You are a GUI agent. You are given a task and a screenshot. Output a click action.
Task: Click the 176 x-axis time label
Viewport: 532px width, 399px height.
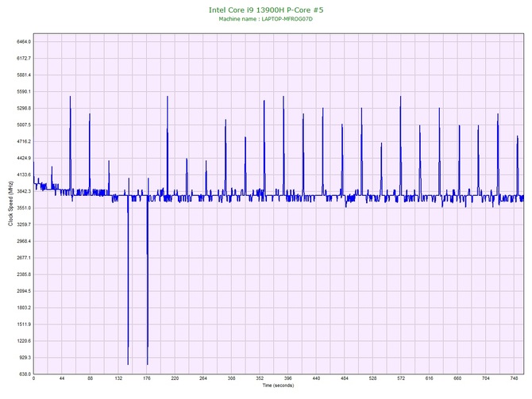147,378
